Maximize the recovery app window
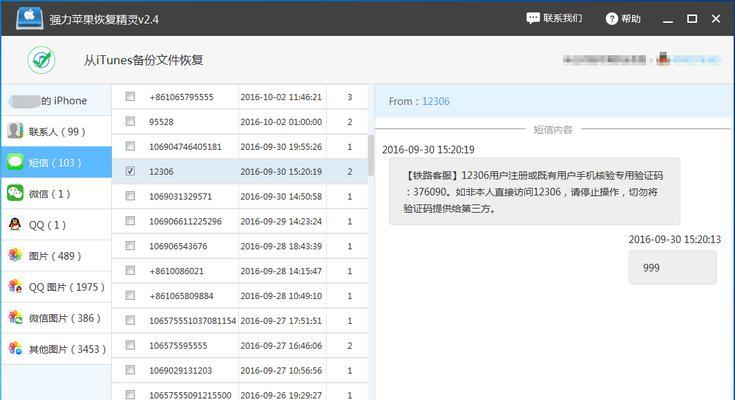The height and width of the screenshot is (400, 735). [692, 19]
